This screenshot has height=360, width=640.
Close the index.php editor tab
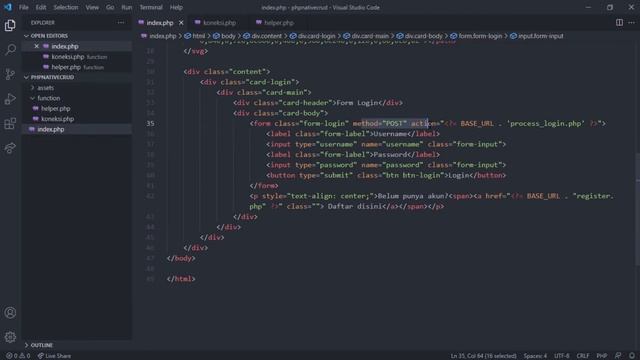pos(181,23)
